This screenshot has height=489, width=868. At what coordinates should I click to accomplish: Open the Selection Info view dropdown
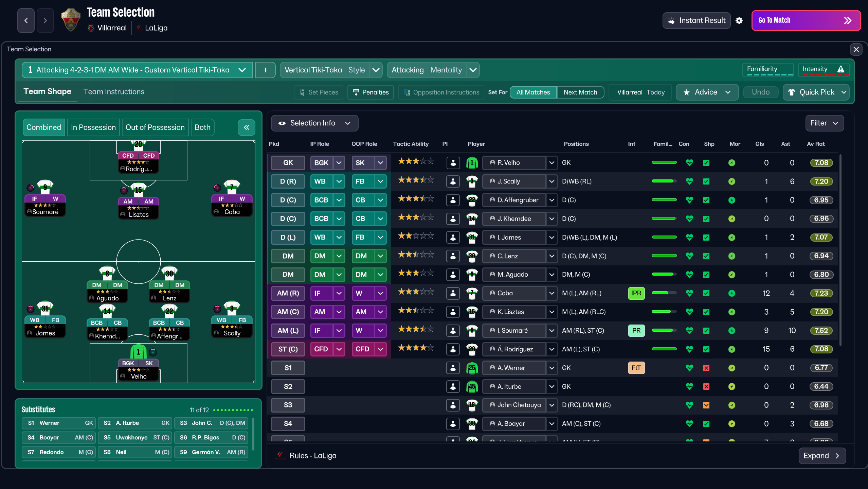point(314,123)
